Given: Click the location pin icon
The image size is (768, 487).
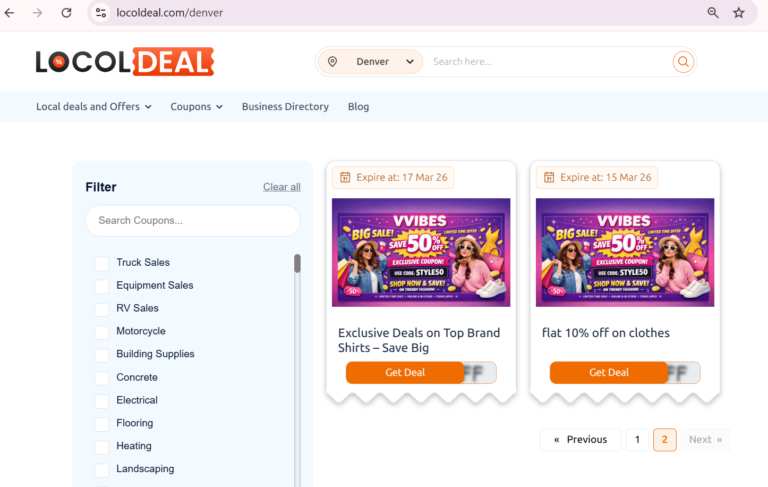Looking at the screenshot, I should coord(333,62).
